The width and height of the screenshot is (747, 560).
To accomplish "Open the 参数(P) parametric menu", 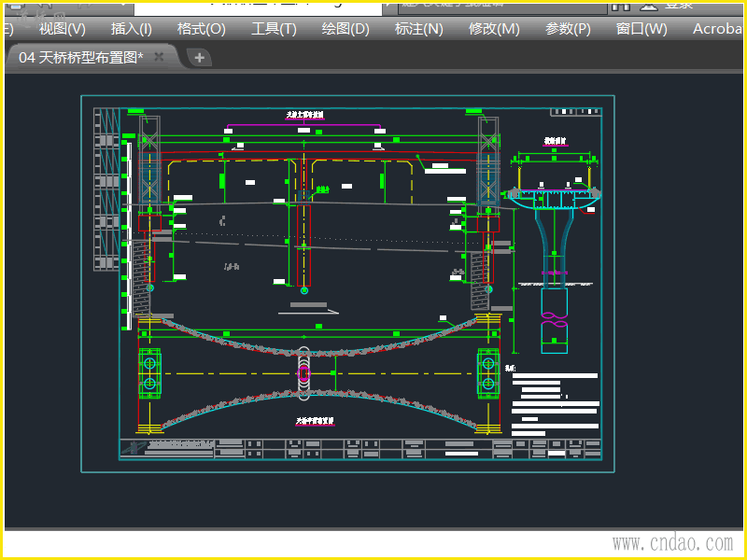I will (x=568, y=29).
